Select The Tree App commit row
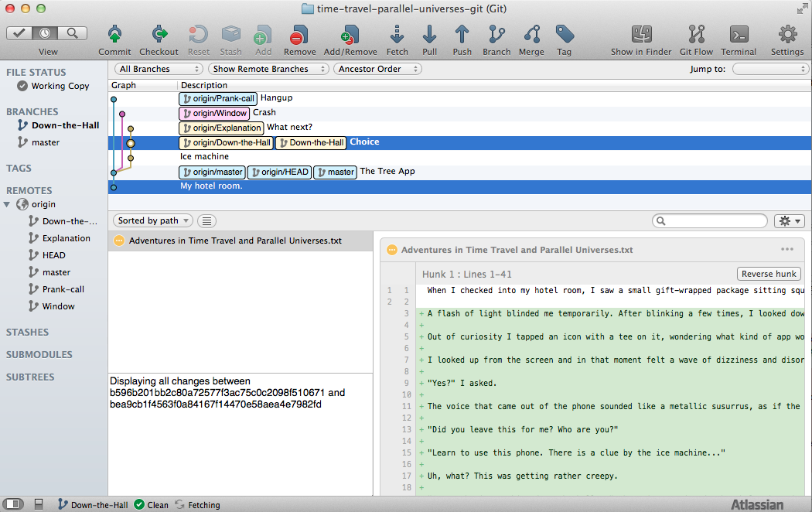This screenshot has height=512, width=812. [x=460, y=172]
